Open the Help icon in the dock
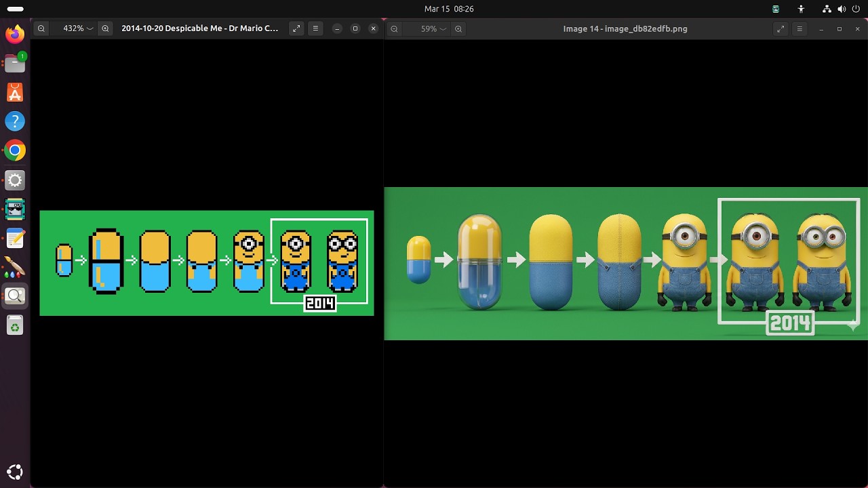 pyautogui.click(x=15, y=121)
